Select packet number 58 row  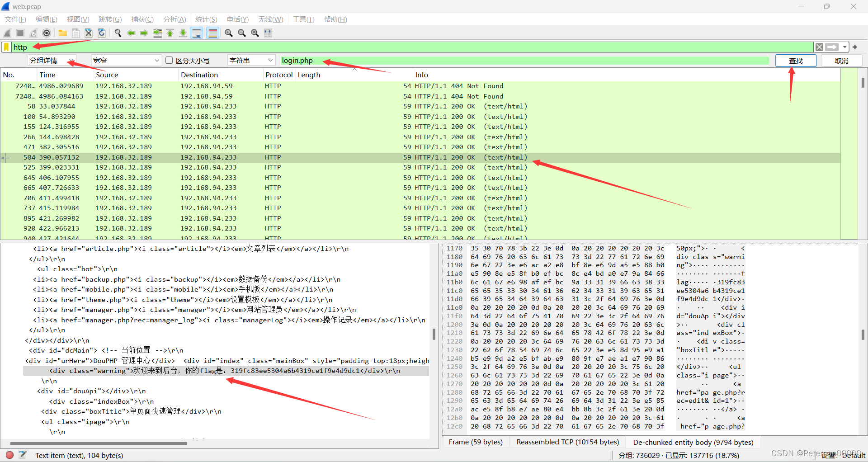tap(420, 106)
